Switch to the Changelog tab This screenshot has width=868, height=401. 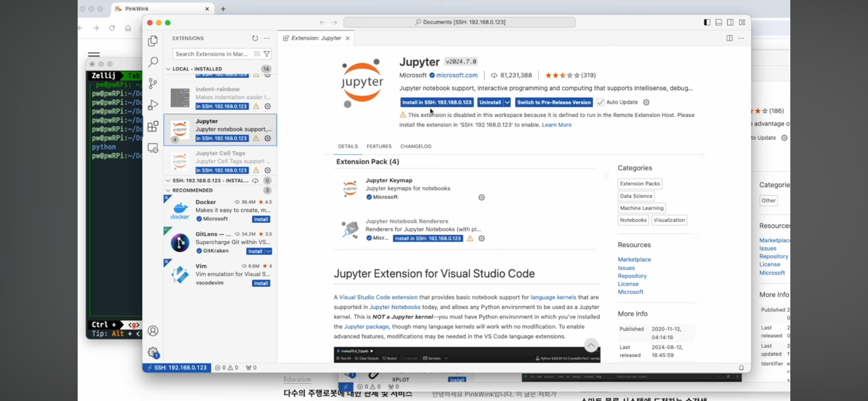[x=415, y=146]
